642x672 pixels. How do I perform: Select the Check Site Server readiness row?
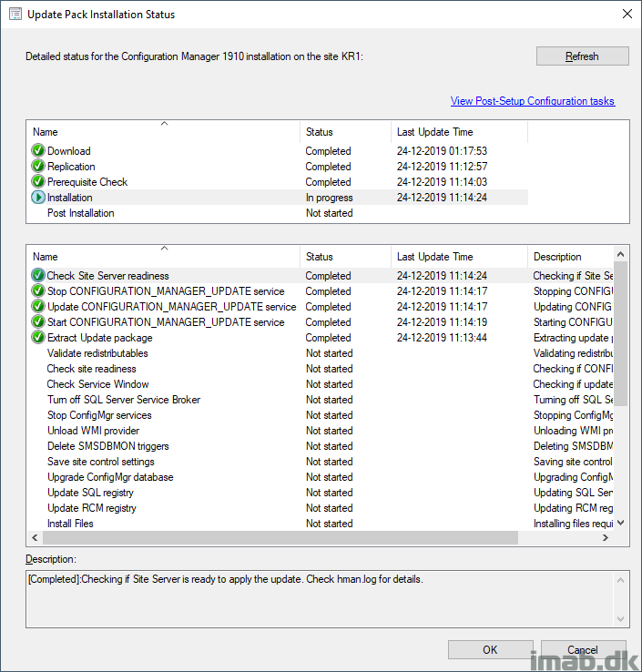[x=321, y=276]
